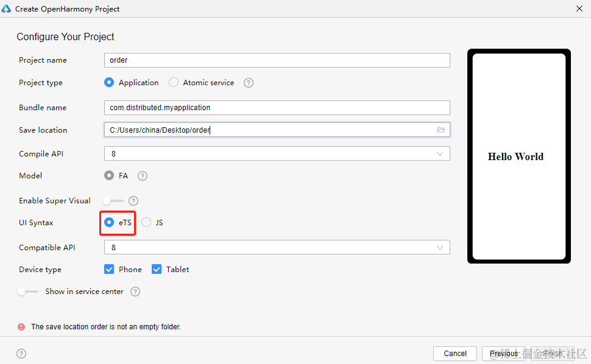Click help icon for Enable Super Visual
Image resolution: width=591 pixels, height=364 pixels.
[133, 201]
